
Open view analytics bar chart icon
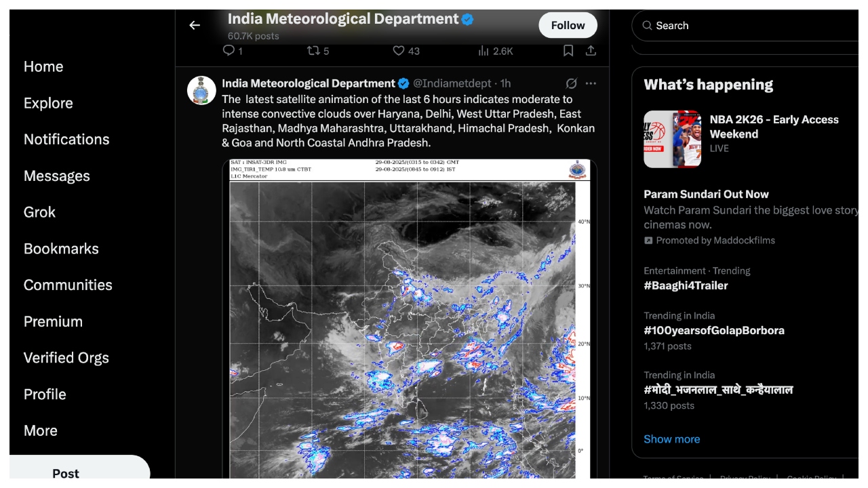[484, 51]
